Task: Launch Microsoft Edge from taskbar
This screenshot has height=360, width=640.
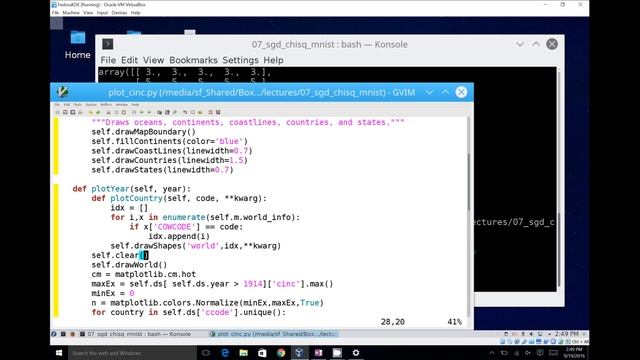Action: click(225, 353)
